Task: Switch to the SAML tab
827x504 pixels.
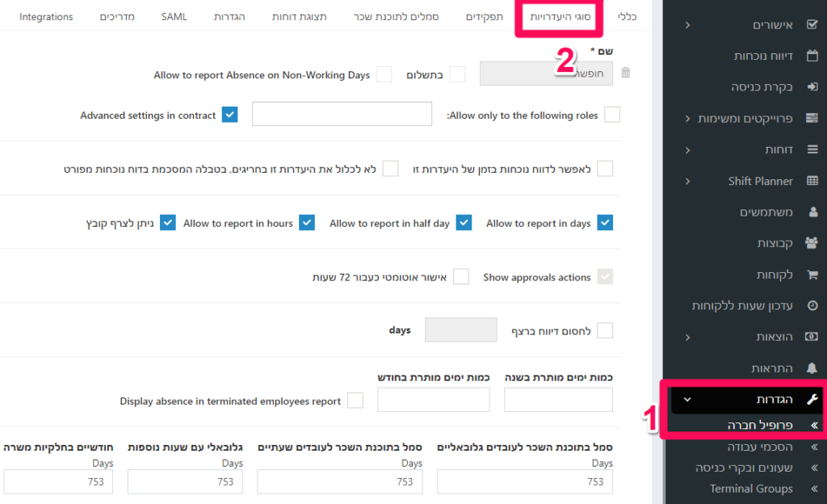Action: [x=174, y=16]
